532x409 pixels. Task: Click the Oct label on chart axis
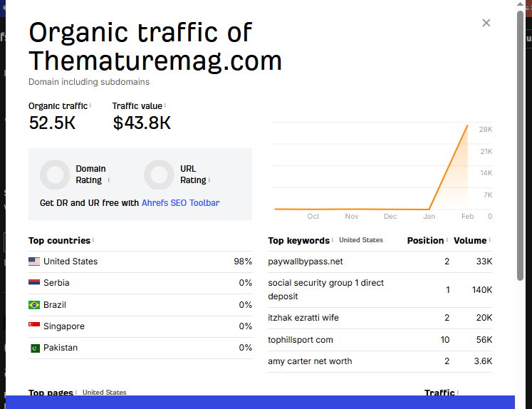pos(313,216)
